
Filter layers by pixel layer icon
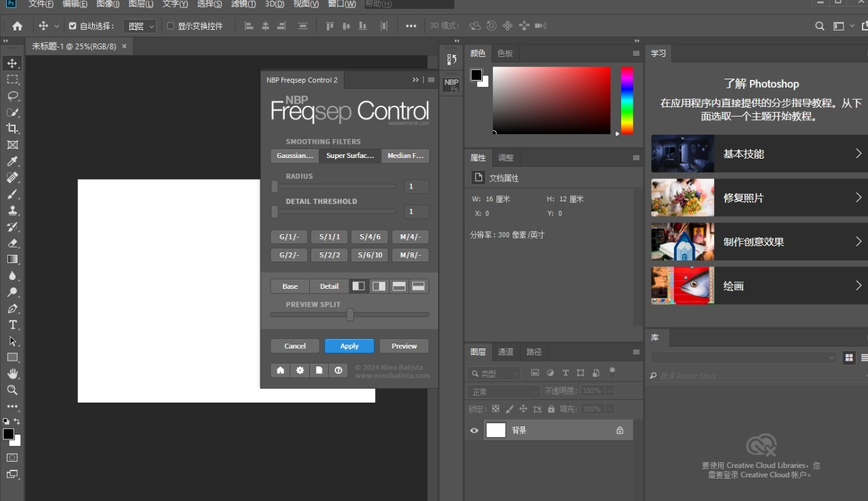pos(535,373)
